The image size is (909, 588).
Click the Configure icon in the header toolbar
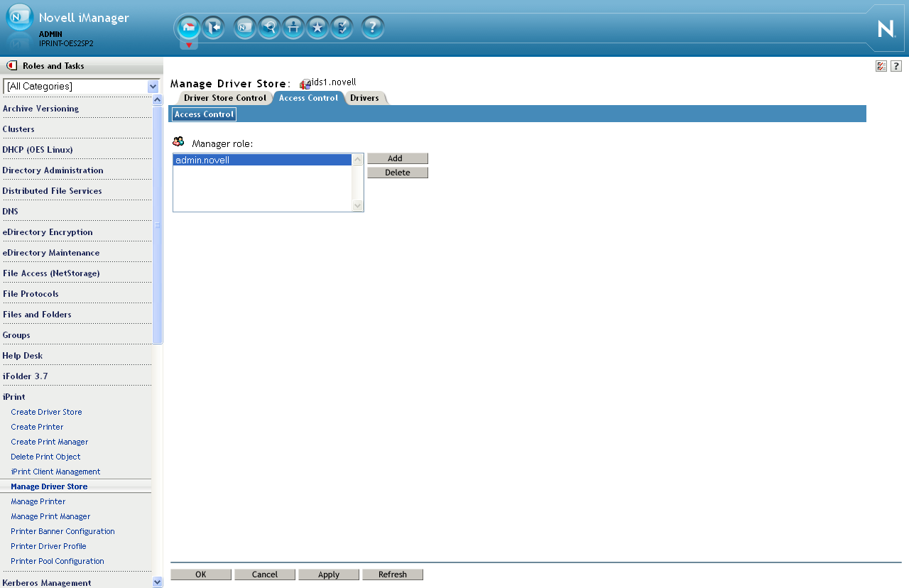coord(293,28)
